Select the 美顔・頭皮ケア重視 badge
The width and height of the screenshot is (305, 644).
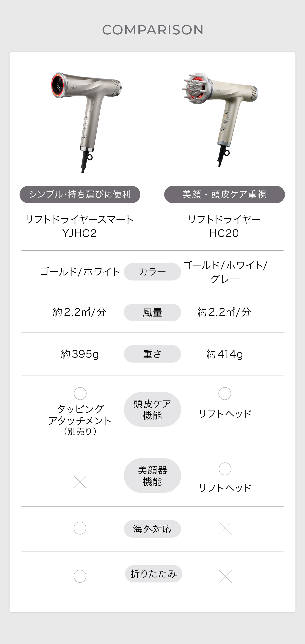(x=224, y=194)
